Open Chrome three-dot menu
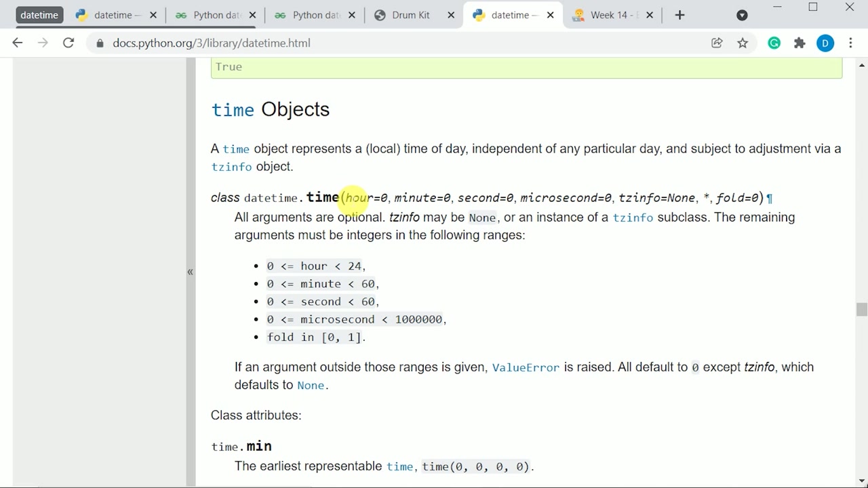The width and height of the screenshot is (868, 488). tap(850, 43)
